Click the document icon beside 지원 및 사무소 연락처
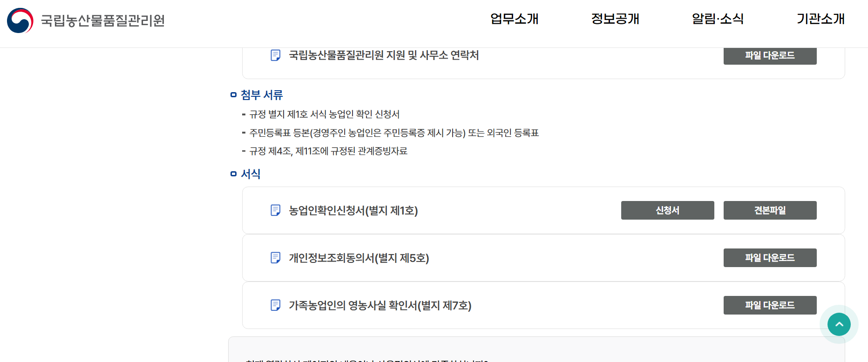This screenshot has height=362, width=868. (275, 55)
